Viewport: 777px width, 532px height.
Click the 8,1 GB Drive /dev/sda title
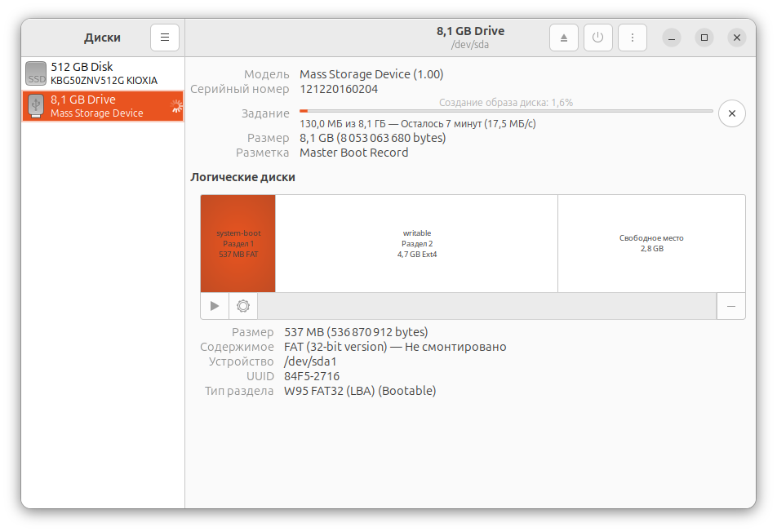point(470,38)
